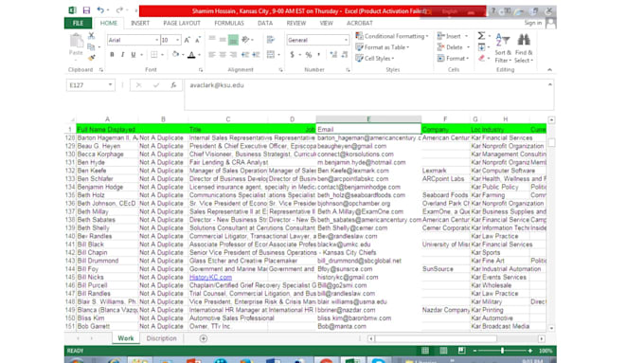Switch to the INSERT ribbon tab
The width and height of the screenshot is (644, 363).
(x=140, y=23)
